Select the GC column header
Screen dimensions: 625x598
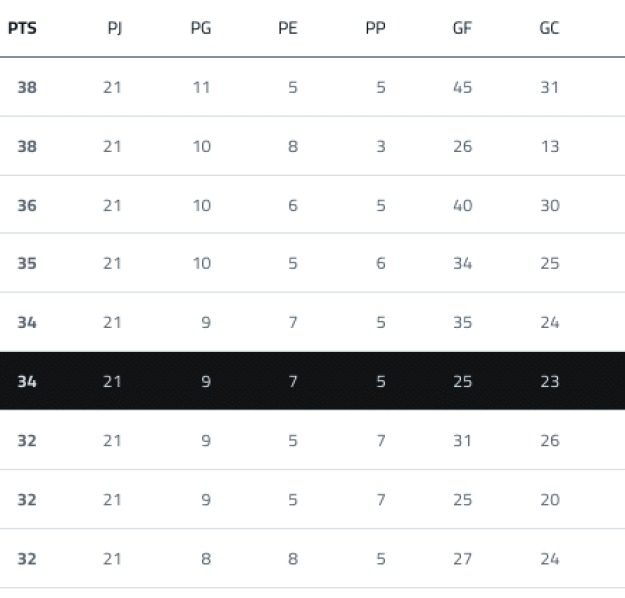549,28
